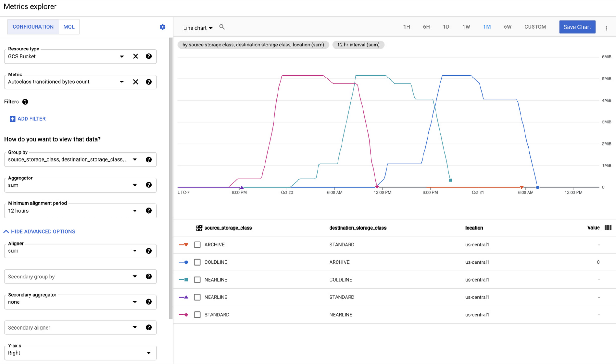The width and height of the screenshot is (616, 364).
Task: Open the Aggregator sum dropdown
Action: pos(135,185)
